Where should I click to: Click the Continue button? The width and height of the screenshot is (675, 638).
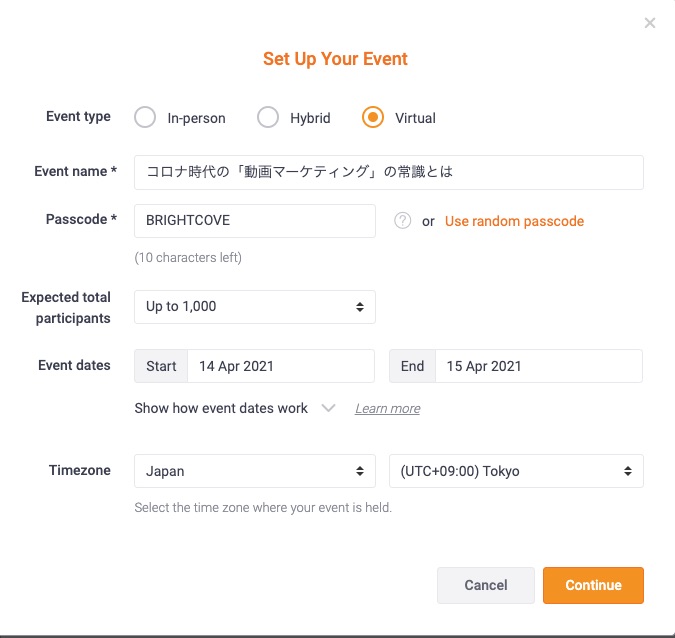(x=593, y=585)
